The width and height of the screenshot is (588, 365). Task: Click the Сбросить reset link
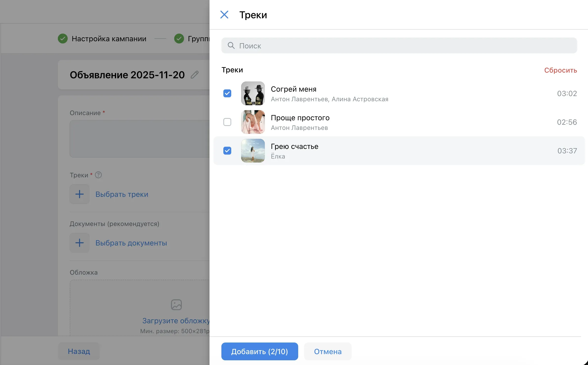(x=560, y=70)
